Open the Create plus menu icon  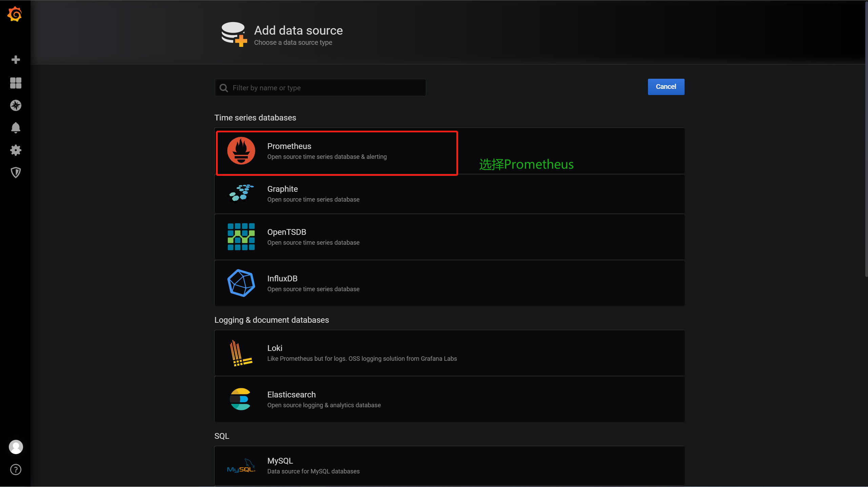tap(16, 60)
